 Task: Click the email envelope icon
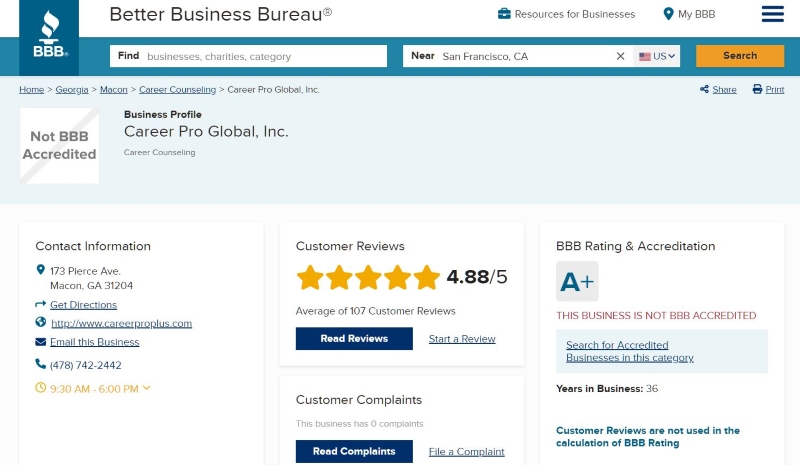click(x=40, y=341)
